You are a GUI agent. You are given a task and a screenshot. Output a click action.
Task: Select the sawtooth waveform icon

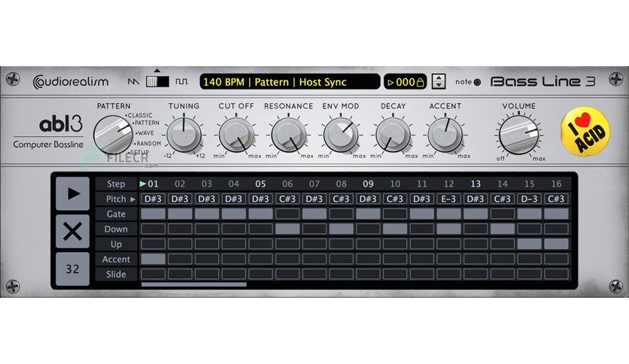pos(134,82)
